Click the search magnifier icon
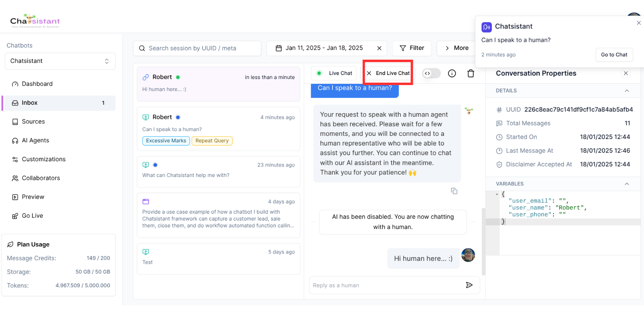The image size is (644, 310). 142,48
